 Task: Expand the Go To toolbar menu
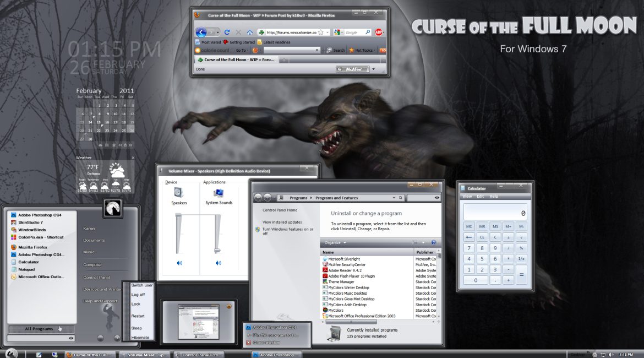[x=242, y=50]
